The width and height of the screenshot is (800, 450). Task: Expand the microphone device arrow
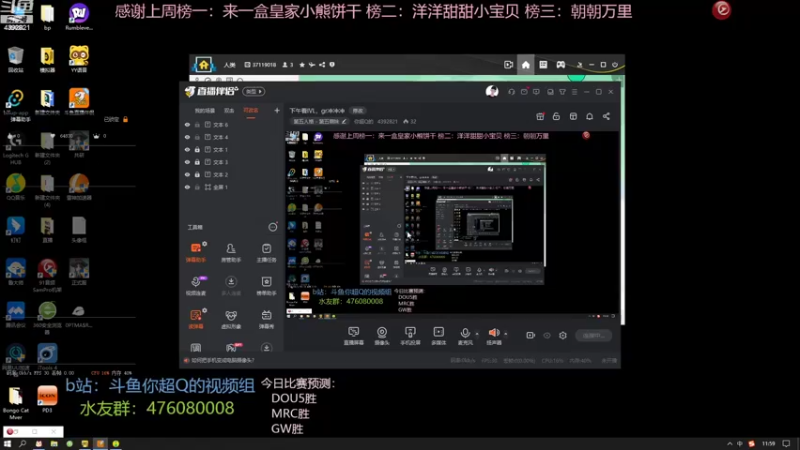point(477,334)
